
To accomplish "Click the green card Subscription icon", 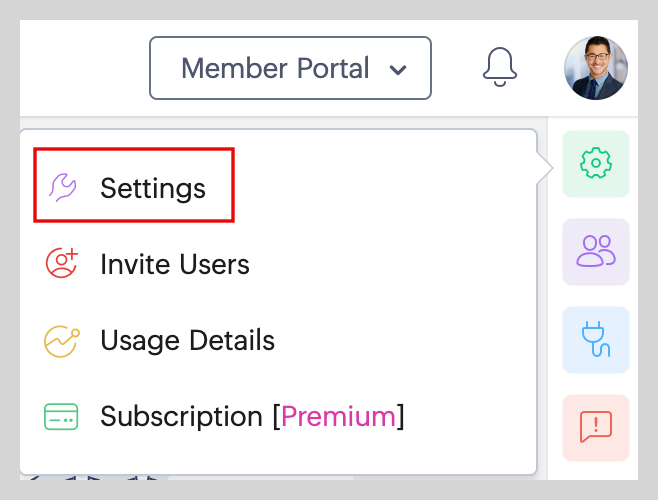I will [62, 416].
